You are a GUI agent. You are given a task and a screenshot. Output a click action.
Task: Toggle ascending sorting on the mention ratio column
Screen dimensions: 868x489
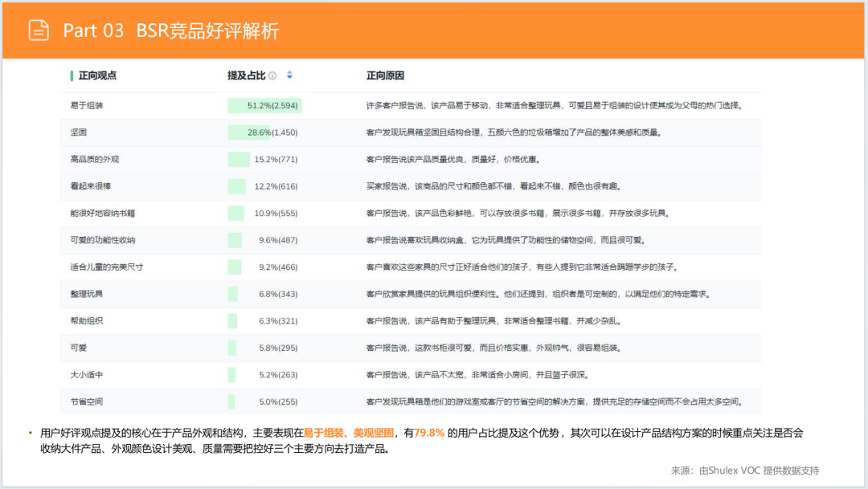[289, 71]
